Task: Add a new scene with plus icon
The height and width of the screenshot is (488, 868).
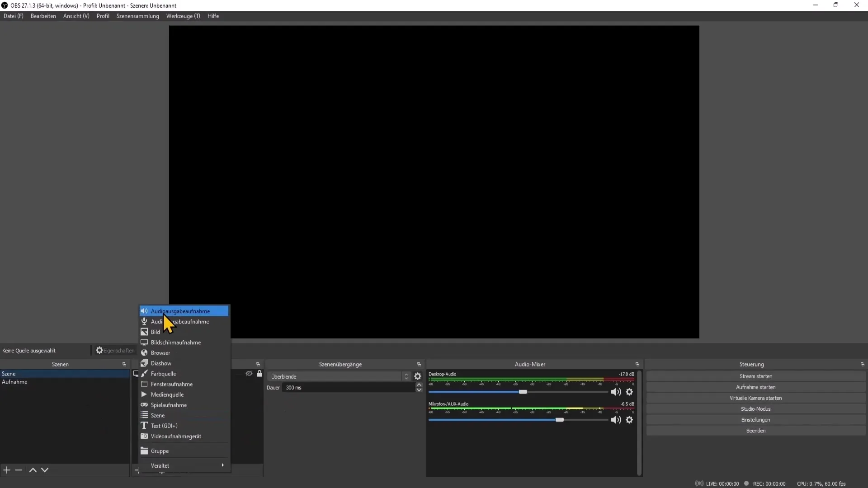Action: point(7,470)
